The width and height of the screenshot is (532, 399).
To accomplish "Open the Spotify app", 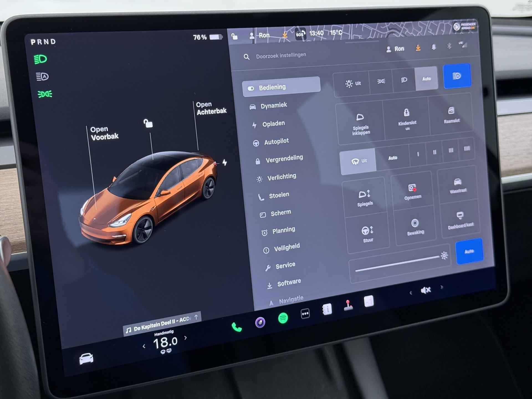I will 283,318.
